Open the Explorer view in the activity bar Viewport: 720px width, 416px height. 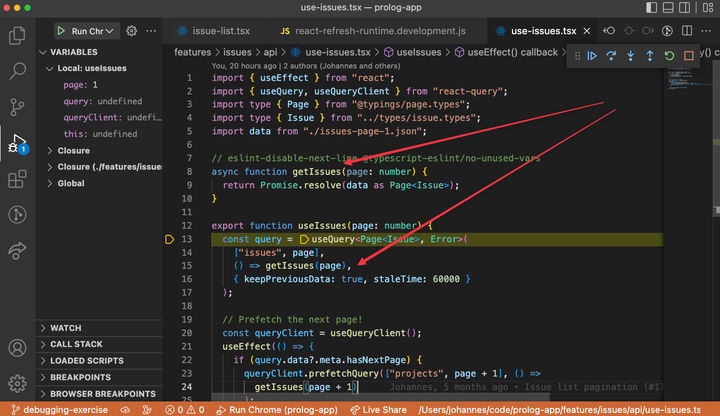[x=17, y=37]
